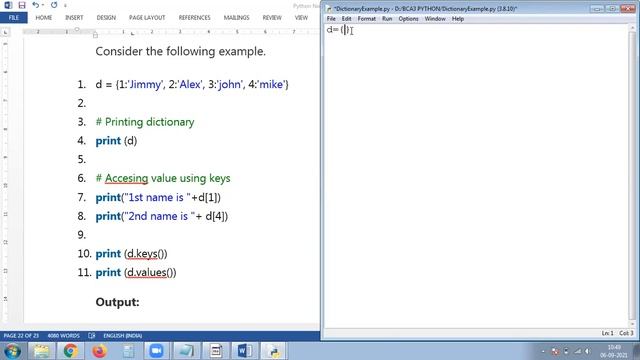
Task: Open the FILE tab in Word
Action: click(13, 18)
